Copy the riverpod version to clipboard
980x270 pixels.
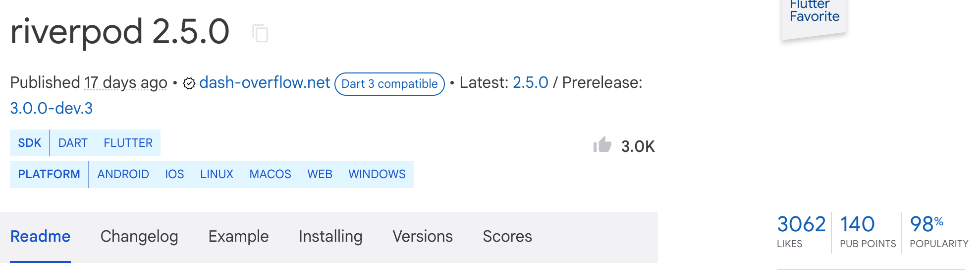(x=260, y=33)
